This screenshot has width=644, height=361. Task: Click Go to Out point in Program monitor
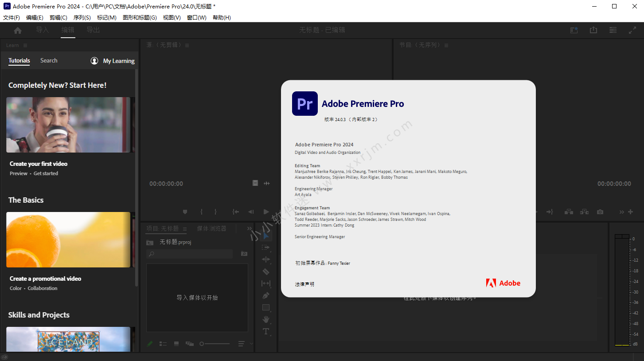point(550,212)
